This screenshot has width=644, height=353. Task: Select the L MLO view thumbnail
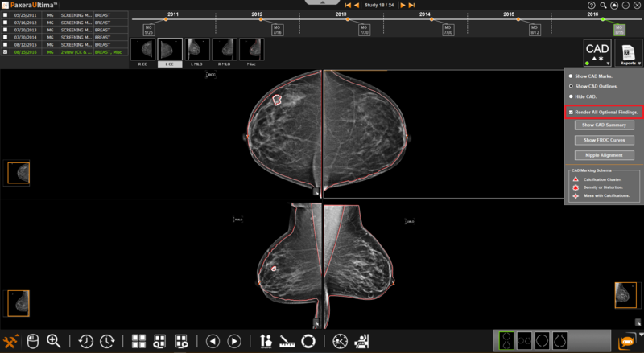coord(196,49)
